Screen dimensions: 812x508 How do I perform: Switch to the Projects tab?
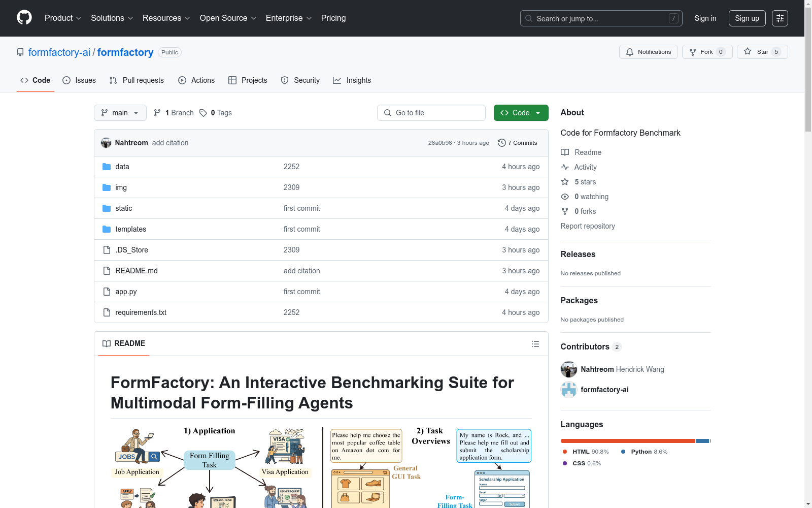(248, 80)
